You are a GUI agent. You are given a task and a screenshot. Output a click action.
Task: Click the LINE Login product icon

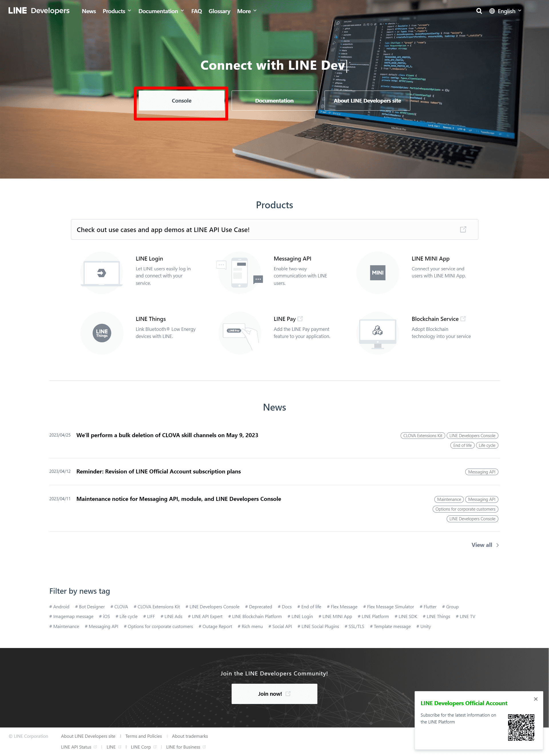[102, 272]
